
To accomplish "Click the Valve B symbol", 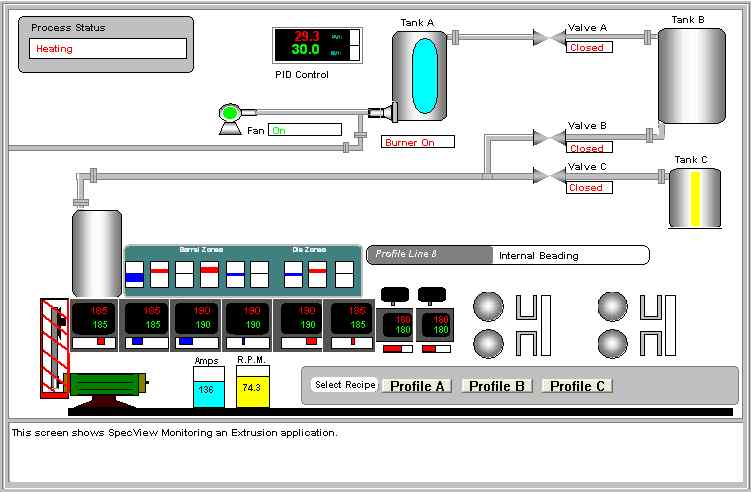I will [x=547, y=137].
